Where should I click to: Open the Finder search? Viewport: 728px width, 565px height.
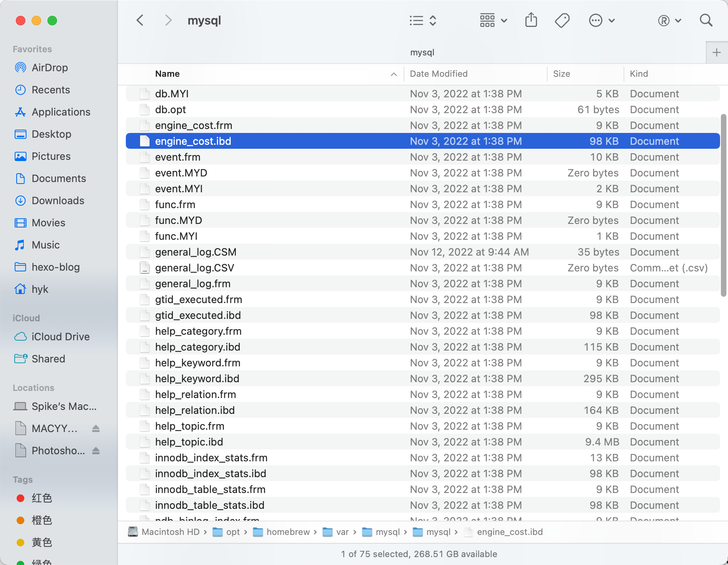click(x=706, y=20)
